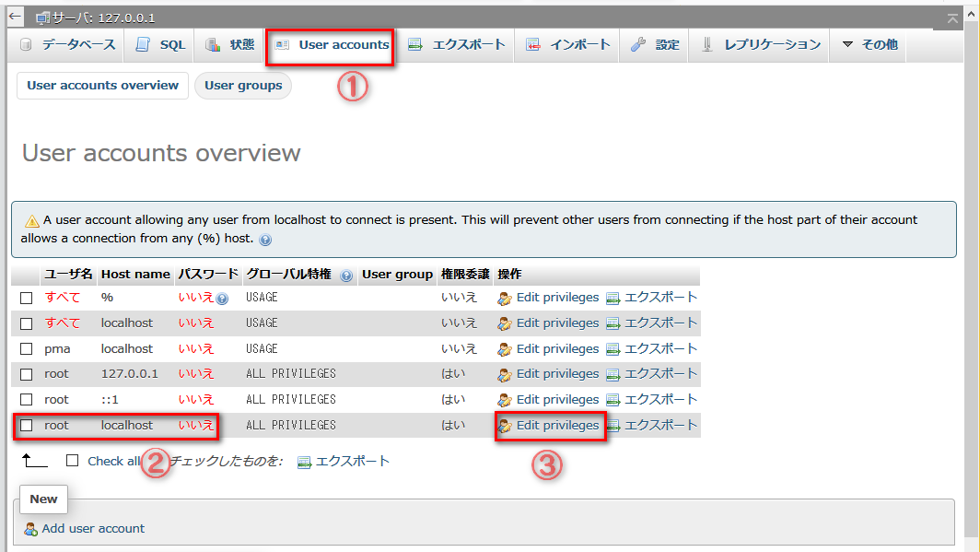Click export icon in pma user row
The image size is (980, 552).
click(613, 349)
